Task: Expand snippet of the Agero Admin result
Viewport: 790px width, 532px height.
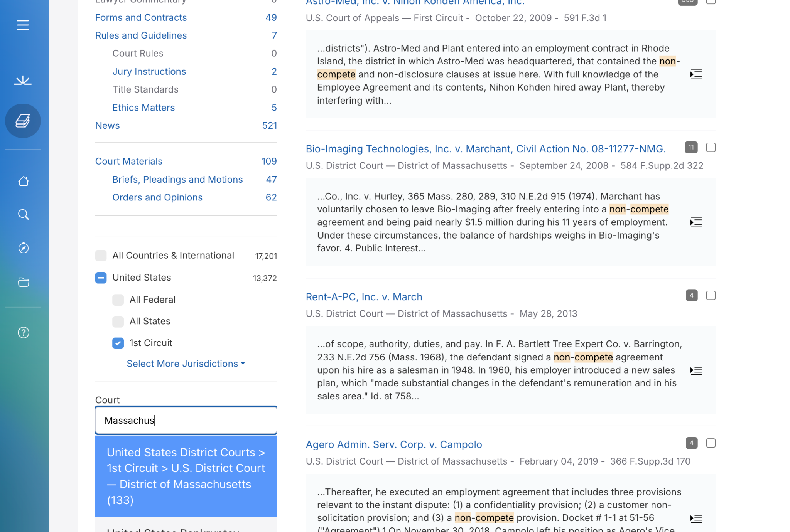Action: pos(696,518)
